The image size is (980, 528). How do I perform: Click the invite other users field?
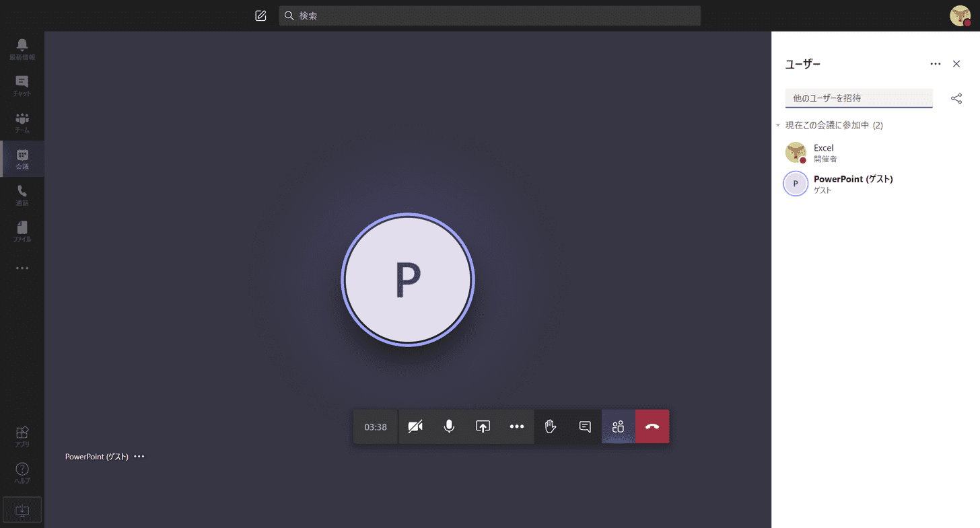click(x=859, y=98)
